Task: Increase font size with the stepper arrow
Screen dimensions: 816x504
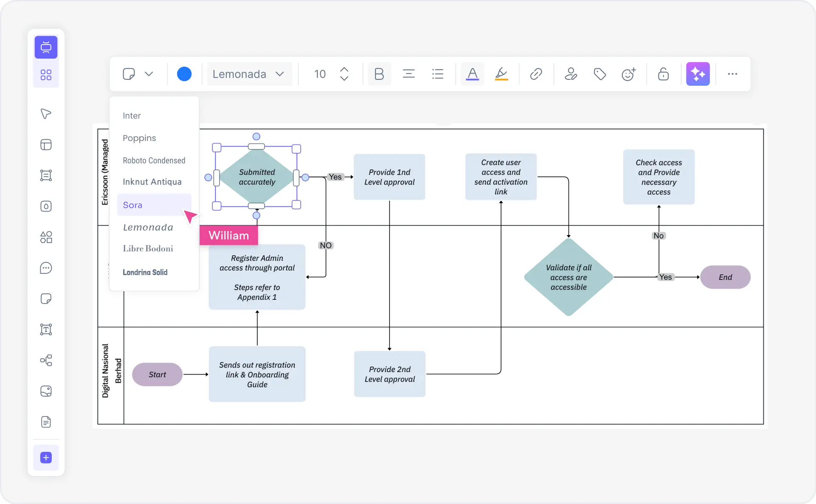Action: click(x=344, y=69)
